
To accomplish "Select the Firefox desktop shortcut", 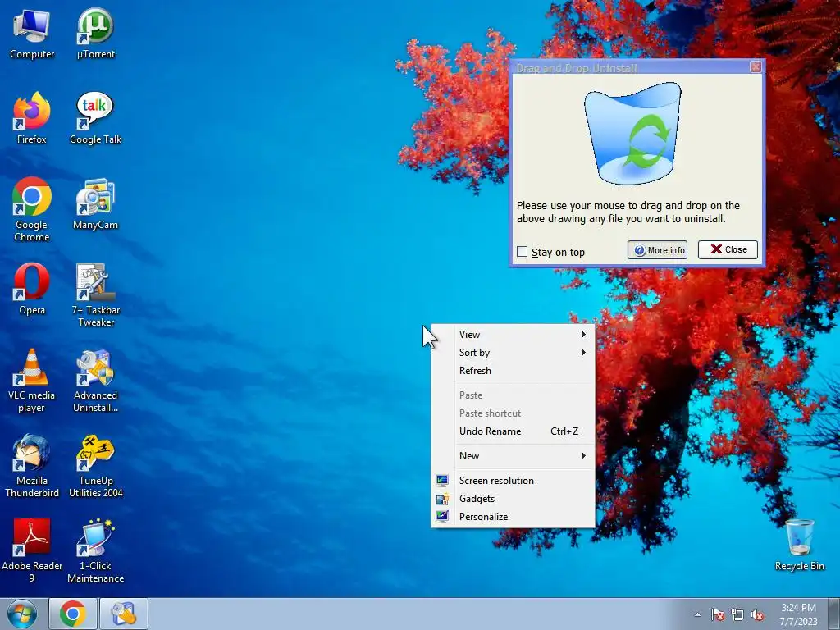I will click(x=32, y=119).
